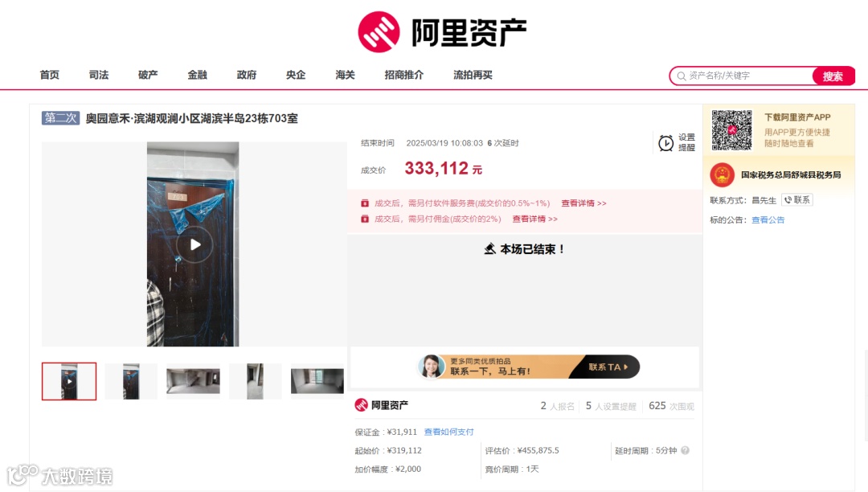868x492 pixels.
Task: Click the agent avatar in the banner
Action: [x=432, y=367]
